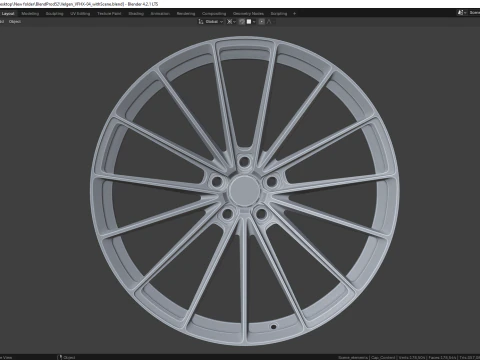
Task: Open the Global transform orientation dropdown
Action: pos(211,22)
